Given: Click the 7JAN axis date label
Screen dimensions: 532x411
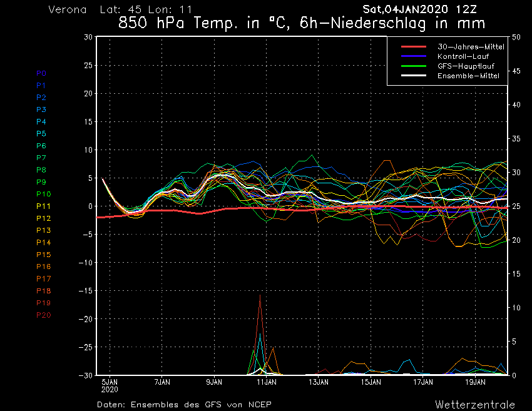Looking at the screenshot, I should pos(162,382).
